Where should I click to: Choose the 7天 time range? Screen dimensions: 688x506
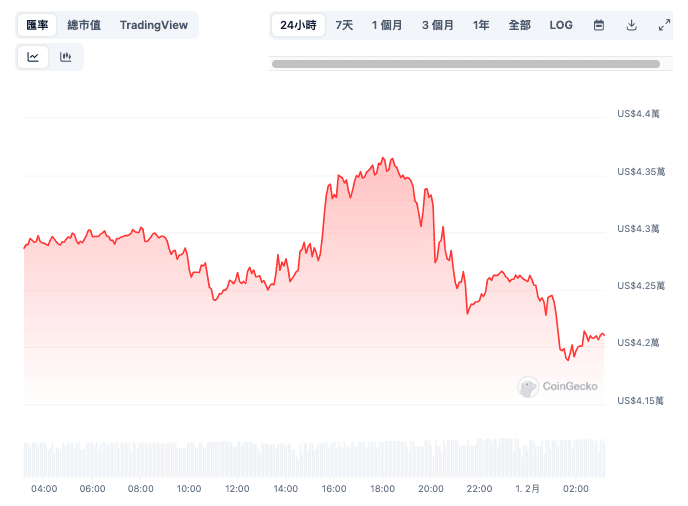(344, 25)
